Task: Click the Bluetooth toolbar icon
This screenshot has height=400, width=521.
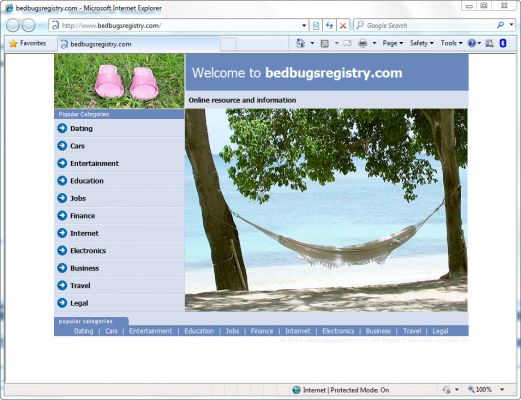Action: pyautogui.click(x=503, y=43)
